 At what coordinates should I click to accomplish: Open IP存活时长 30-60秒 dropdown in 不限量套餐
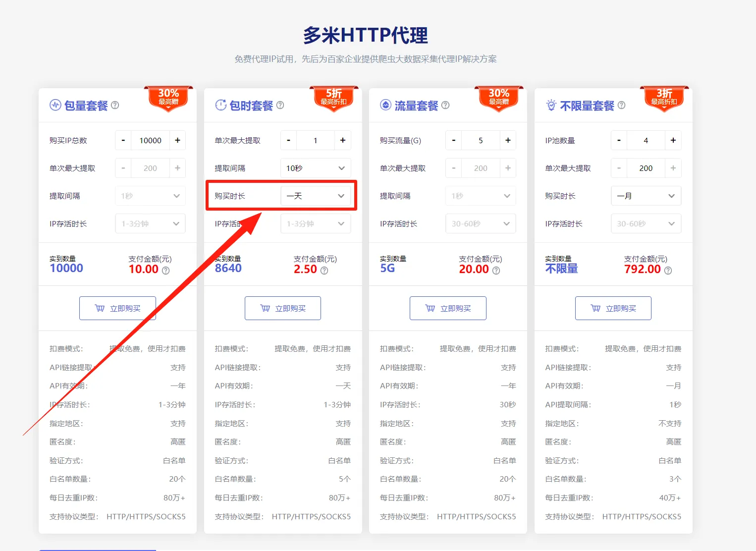click(x=646, y=223)
